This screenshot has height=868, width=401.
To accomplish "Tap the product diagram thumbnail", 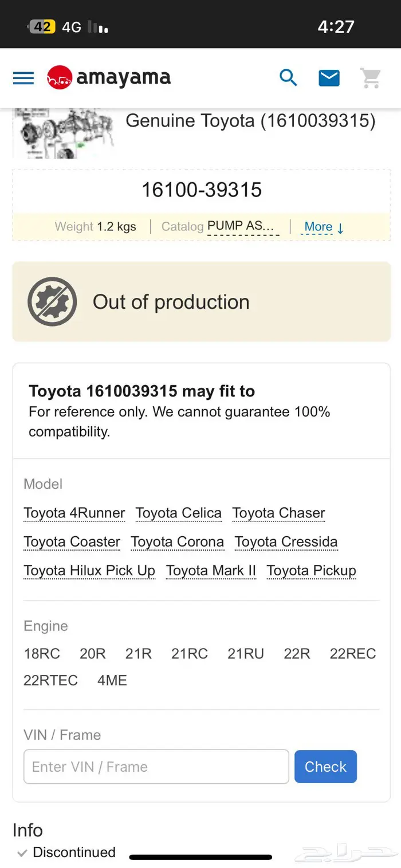I will pos(63,134).
